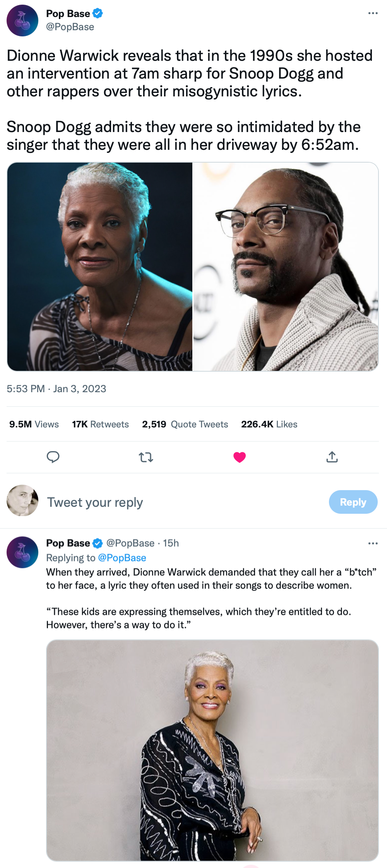The width and height of the screenshot is (387, 868).
Task: Click Pop Base's cherry profile avatar
Action: [23, 19]
